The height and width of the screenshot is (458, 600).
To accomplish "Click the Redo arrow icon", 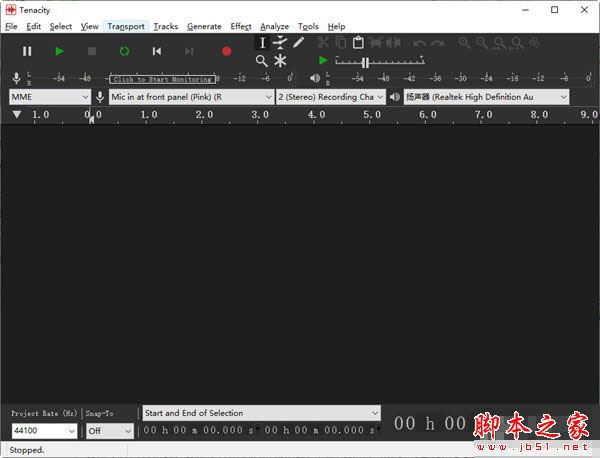I will tap(437, 43).
